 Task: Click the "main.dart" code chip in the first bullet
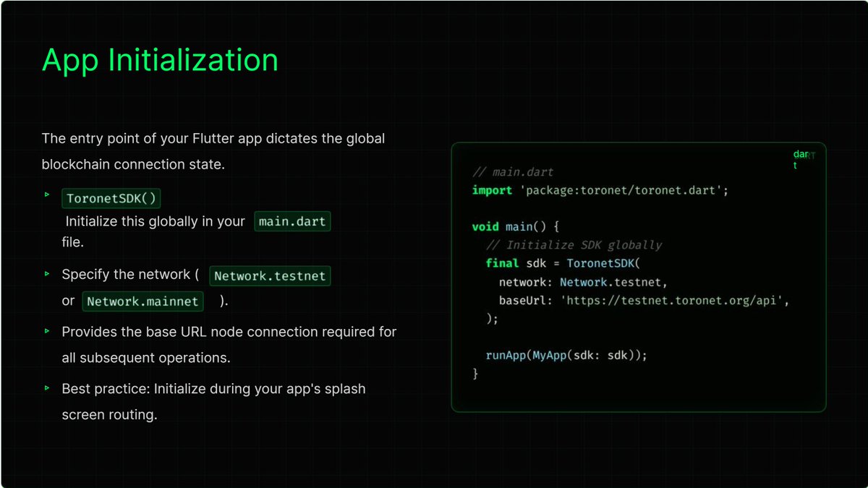[x=292, y=221]
